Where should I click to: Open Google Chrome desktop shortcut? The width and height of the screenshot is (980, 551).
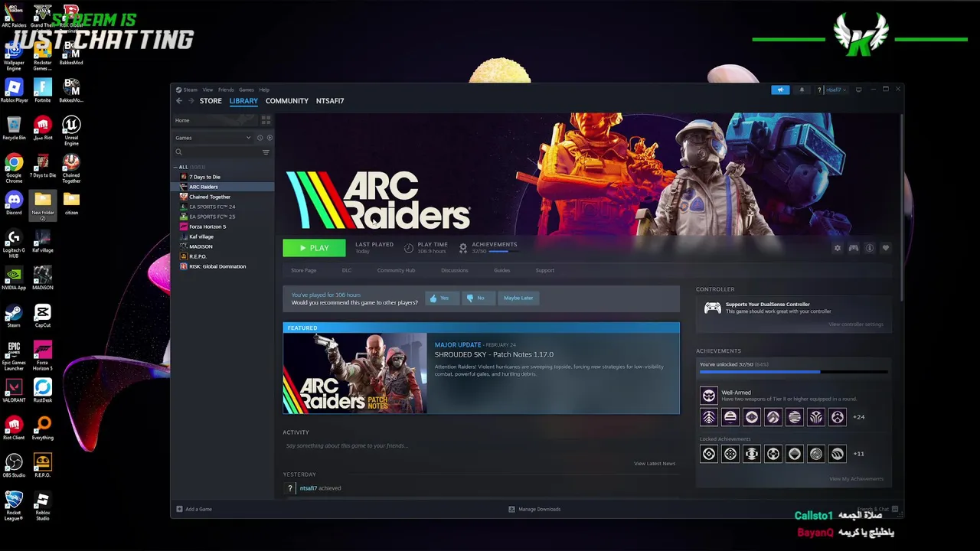(14, 169)
